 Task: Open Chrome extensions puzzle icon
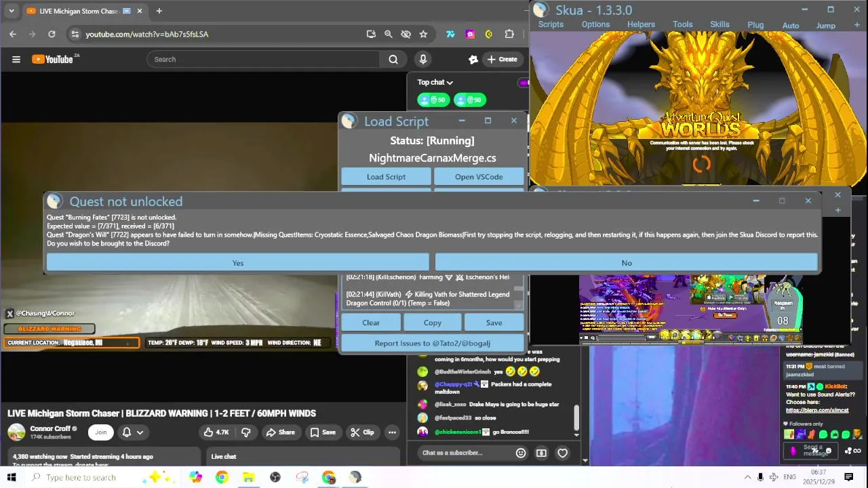tap(509, 34)
